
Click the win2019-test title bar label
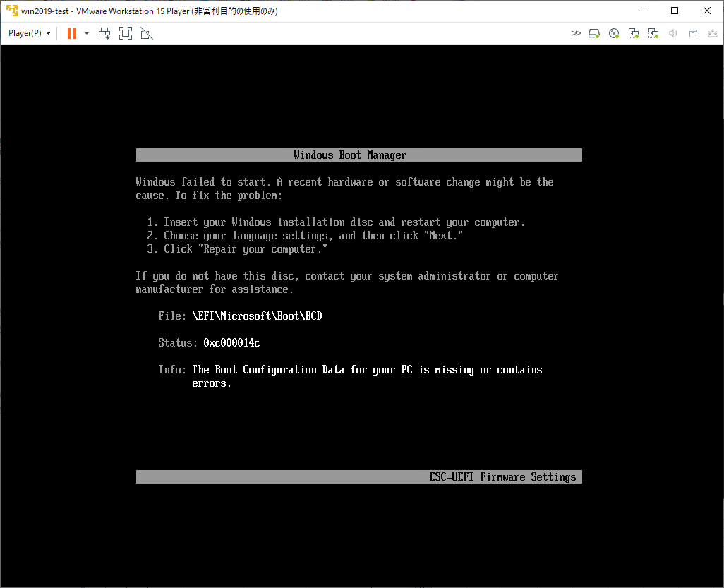tap(45, 11)
